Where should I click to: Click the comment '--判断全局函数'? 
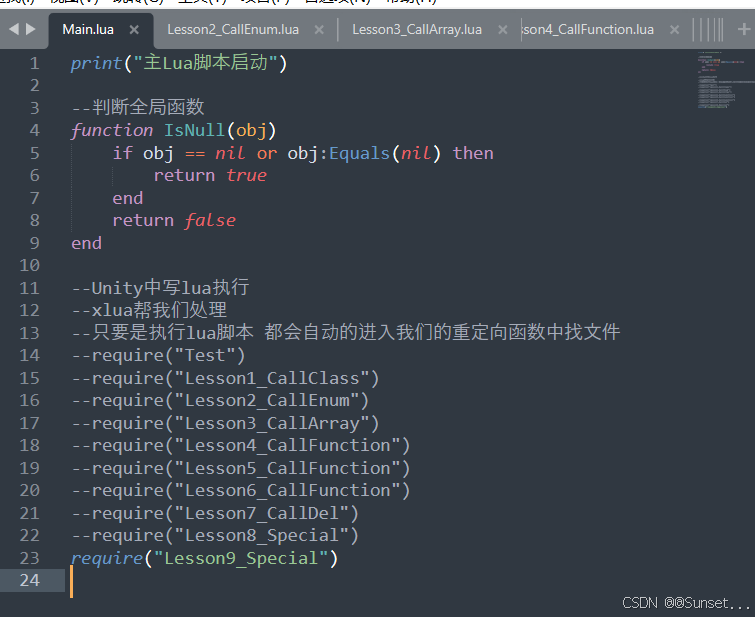(x=138, y=107)
